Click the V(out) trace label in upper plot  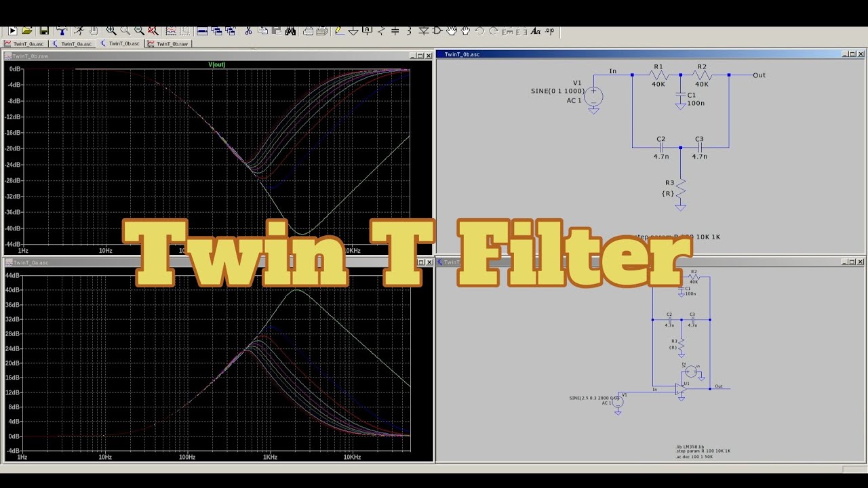click(217, 64)
